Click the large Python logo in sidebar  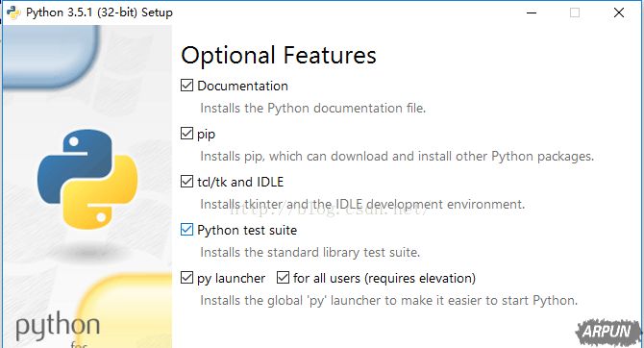coord(87,179)
